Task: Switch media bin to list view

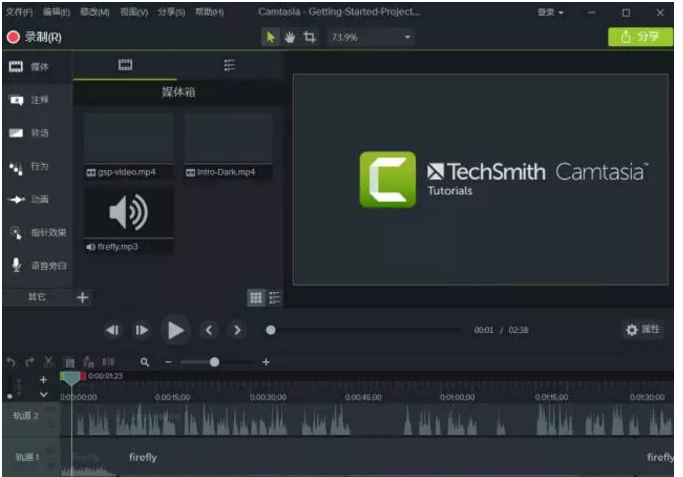Action: click(x=275, y=297)
